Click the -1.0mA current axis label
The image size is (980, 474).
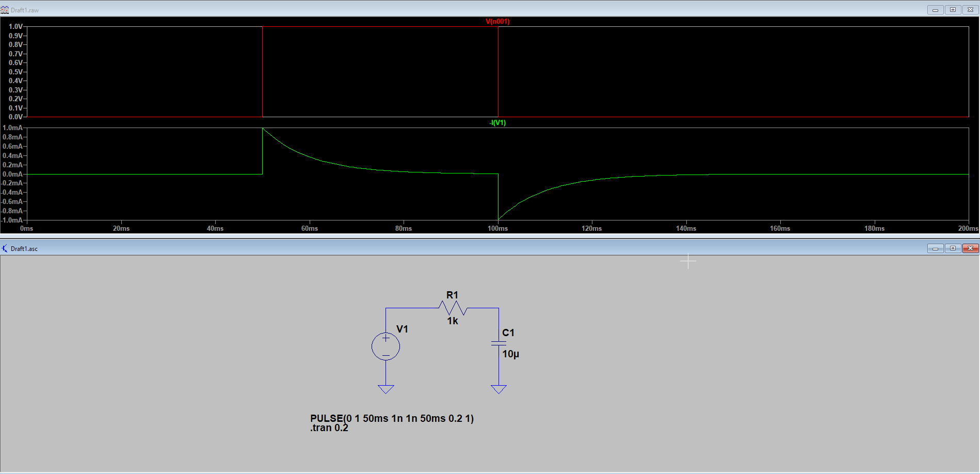coord(12,220)
